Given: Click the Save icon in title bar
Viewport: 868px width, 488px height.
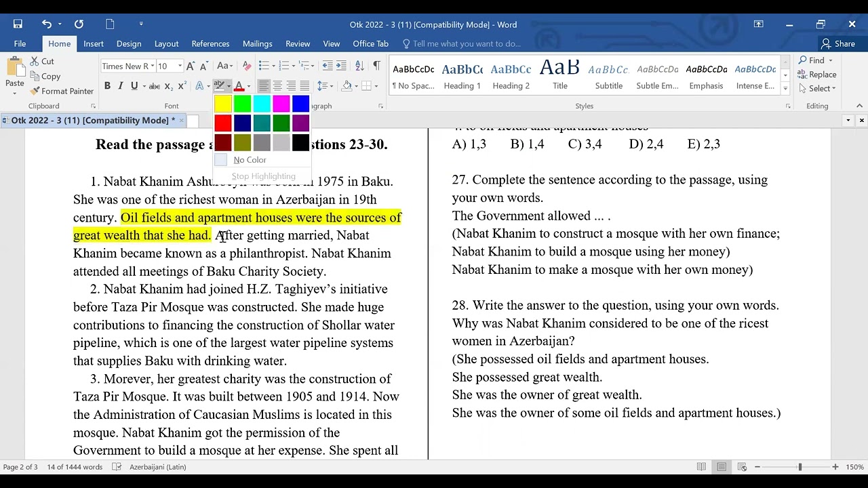Looking at the screenshot, I should point(18,24).
